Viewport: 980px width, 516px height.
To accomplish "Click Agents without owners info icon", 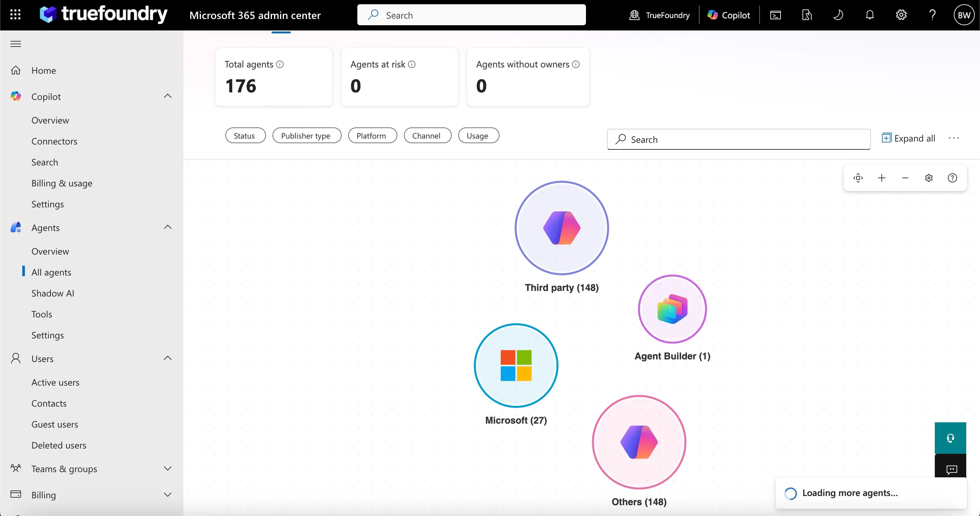I will [575, 64].
